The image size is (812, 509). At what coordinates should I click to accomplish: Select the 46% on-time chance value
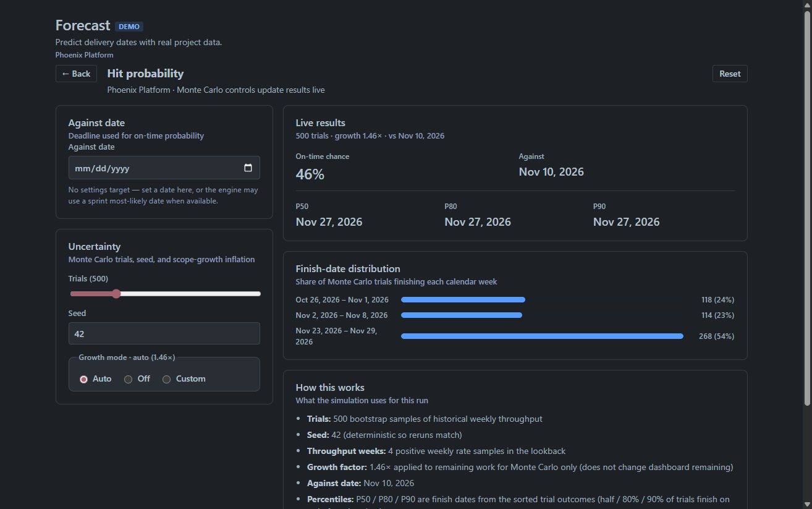coord(310,174)
